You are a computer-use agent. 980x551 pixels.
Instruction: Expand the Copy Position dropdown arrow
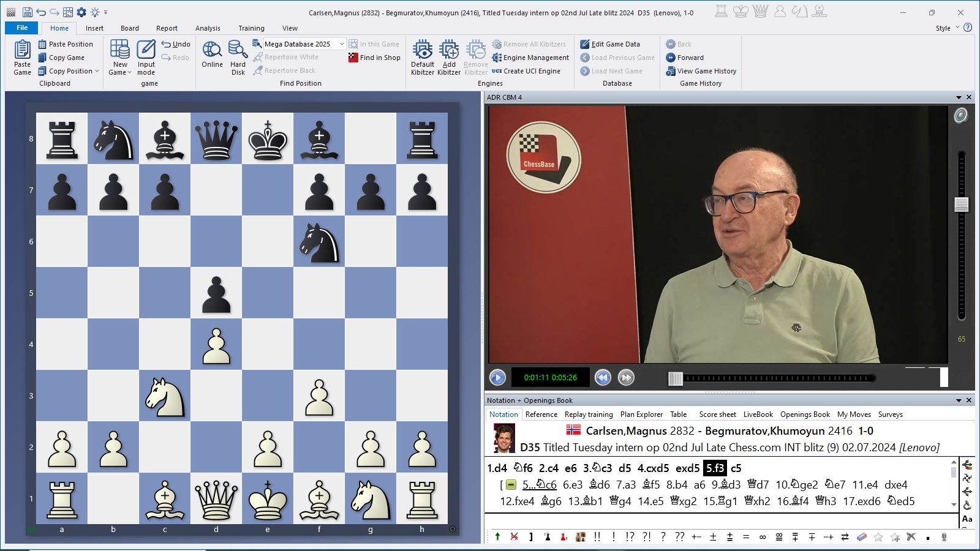[x=97, y=71]
